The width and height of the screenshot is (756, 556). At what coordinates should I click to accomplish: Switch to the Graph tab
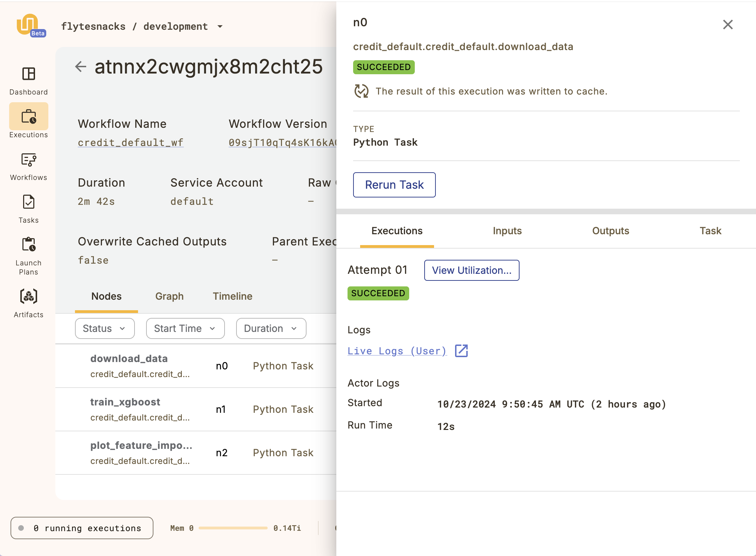coord(169,296)
